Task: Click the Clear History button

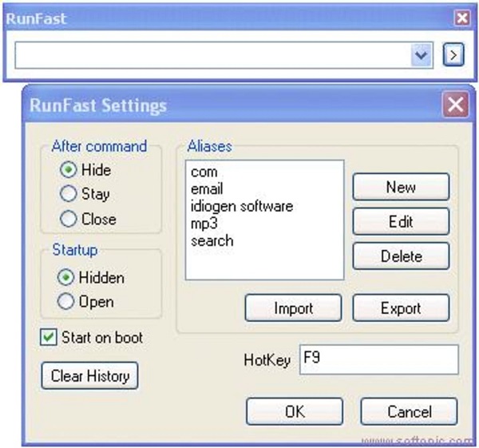Action: pos(89,375)
